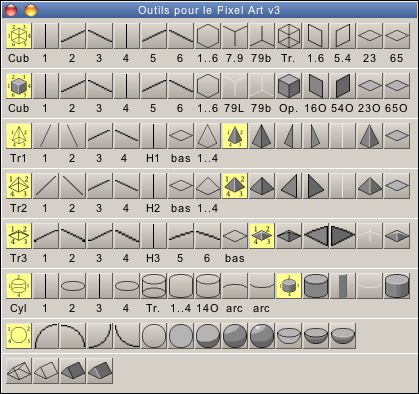Pick the Cyl Tr. transparent cylinder

(x=154, y=286)
